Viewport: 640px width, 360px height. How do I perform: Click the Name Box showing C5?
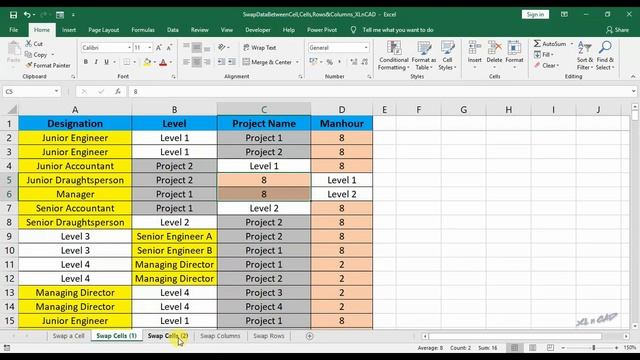[32, 91]
